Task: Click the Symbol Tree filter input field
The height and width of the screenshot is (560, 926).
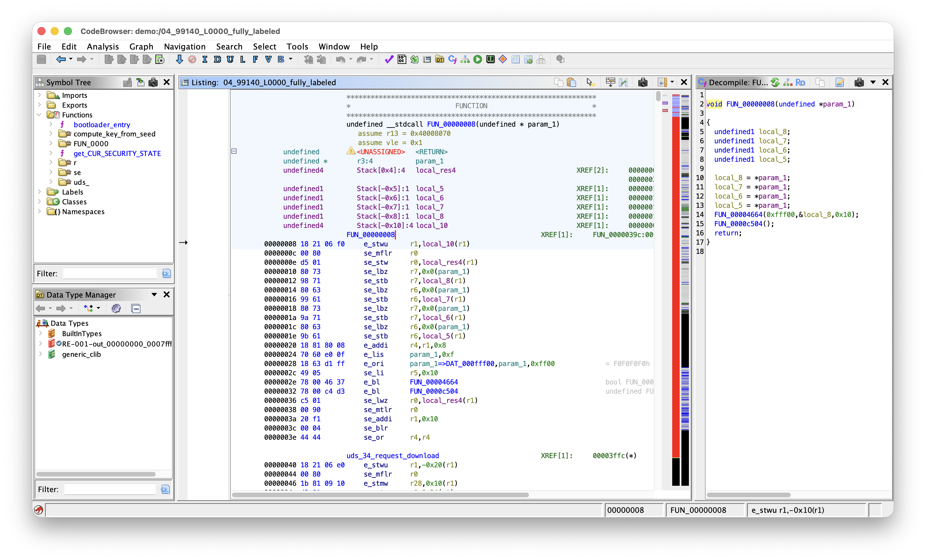Action: pyautogui.click(x=110, y=273)
